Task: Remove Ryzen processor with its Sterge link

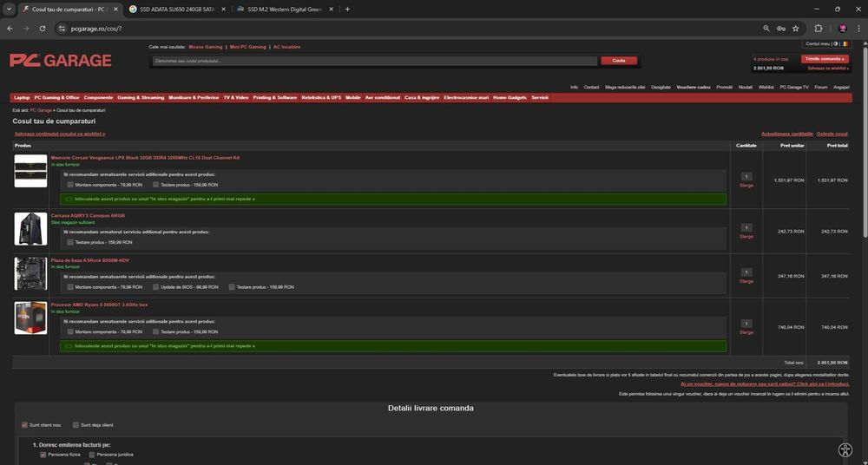Action: point(746,332)
